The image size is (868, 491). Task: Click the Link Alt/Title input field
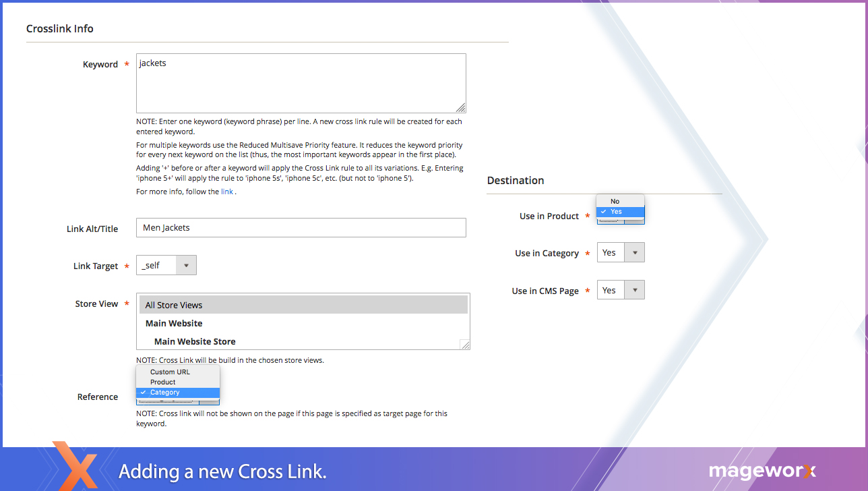(301, 228)
